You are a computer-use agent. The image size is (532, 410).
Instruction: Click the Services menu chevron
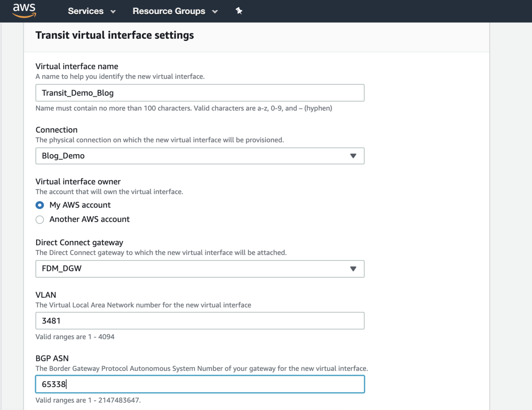tap(113, 12)
